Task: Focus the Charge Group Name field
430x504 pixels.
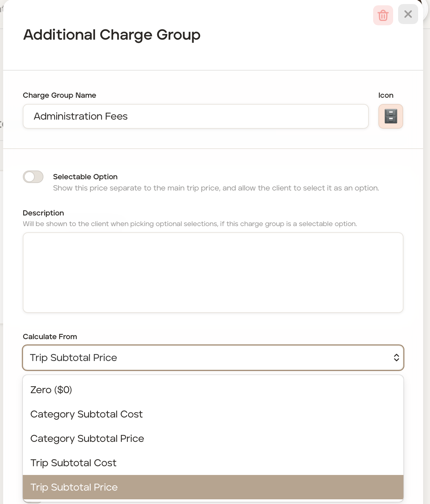Action: [x=196, y=116]
